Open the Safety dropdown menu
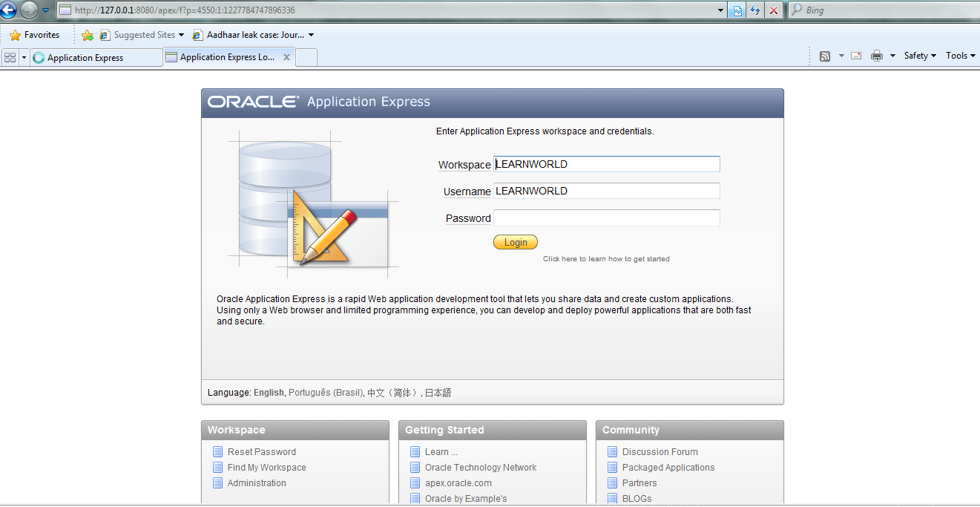Image resolution: width=980 pixels, height=507 pixels. (919, 56)
